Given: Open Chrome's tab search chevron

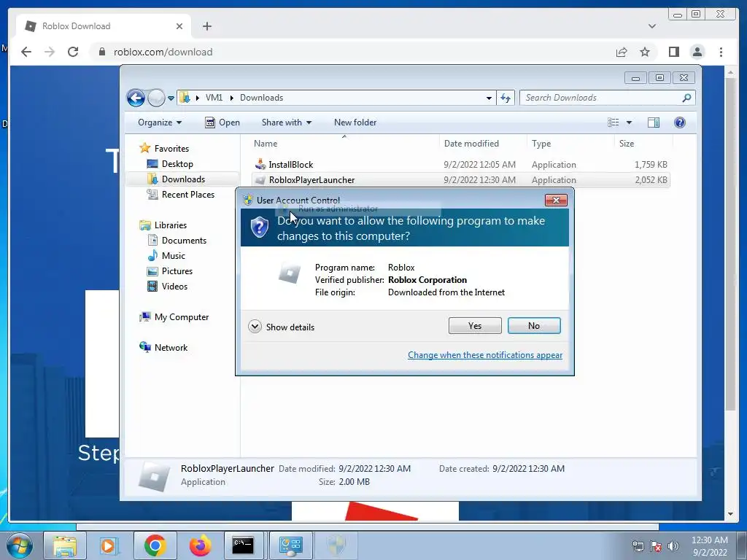Looking at the screenshot, I should pyautogui.click(x=651, y=26).
